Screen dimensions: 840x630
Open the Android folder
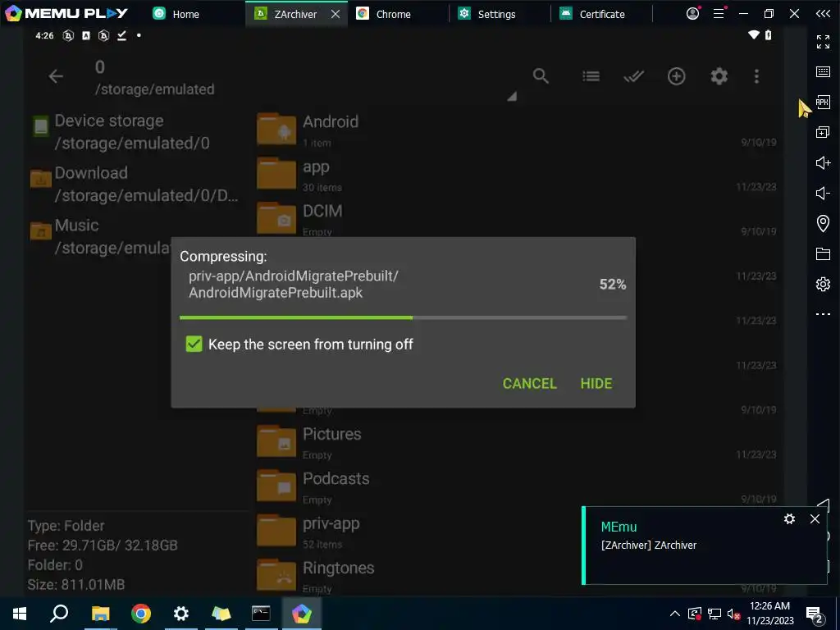pyautogui.click(x=517, y=130)
